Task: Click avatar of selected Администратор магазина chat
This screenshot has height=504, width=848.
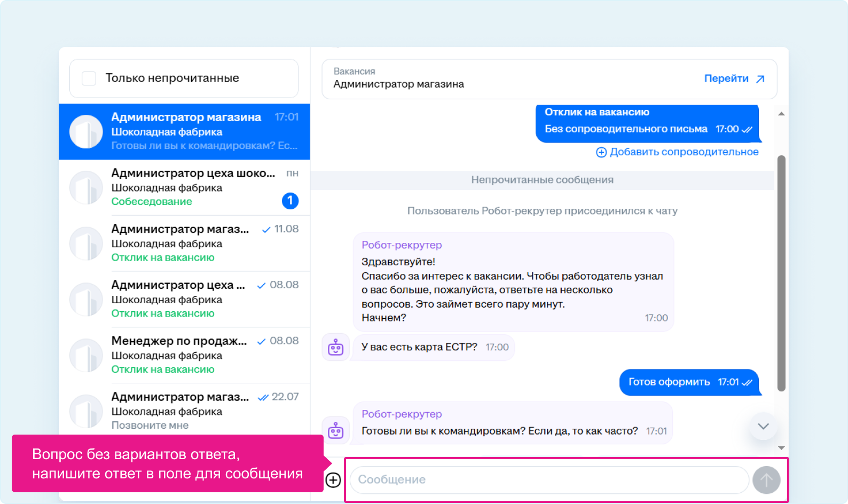Action: click(x=86, y=131)
